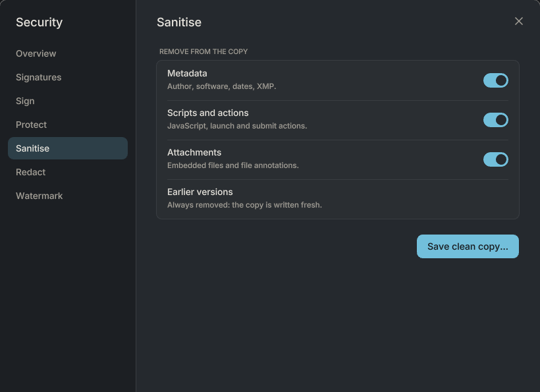
Task: Select Sign in the sidebar
Action: 67,101
